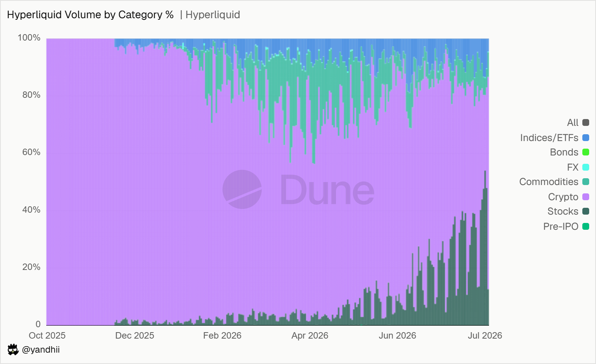
Task: Select the Indices/ETFs legend label
Action: coord(549,138)
